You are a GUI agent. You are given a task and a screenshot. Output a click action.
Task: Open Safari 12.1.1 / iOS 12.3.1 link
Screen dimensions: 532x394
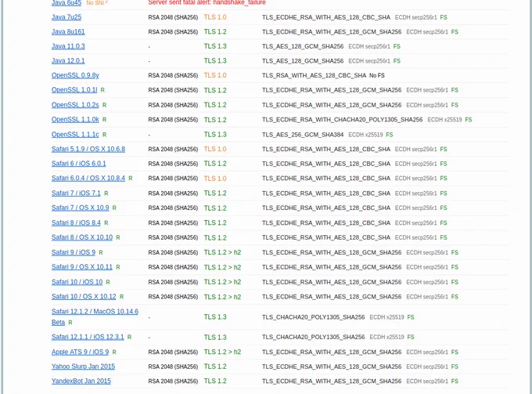click(88, 337)
